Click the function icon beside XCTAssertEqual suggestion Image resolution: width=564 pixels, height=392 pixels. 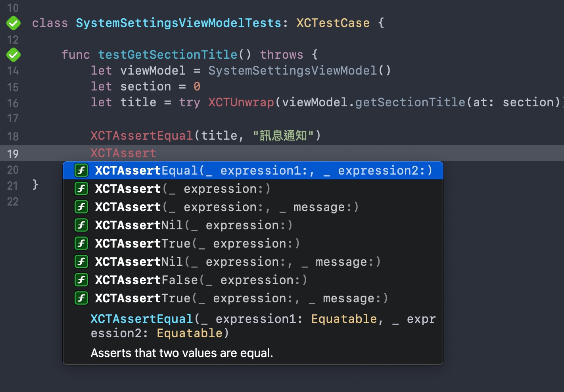click(x=81, y=171)
